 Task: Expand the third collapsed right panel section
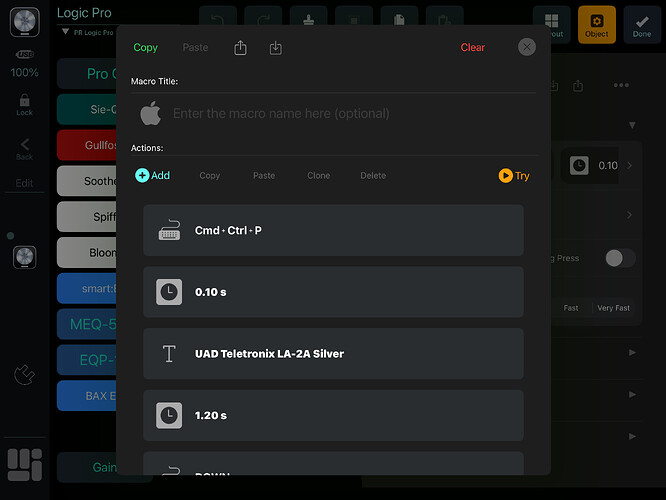632,436
